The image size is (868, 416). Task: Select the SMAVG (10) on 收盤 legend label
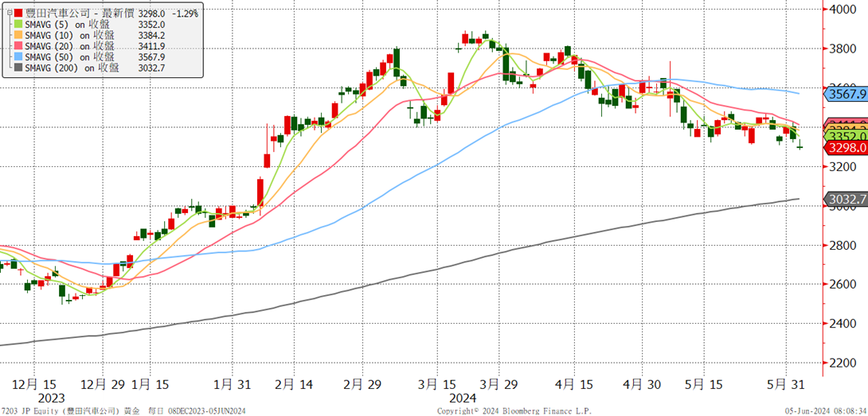pos(69,35)
